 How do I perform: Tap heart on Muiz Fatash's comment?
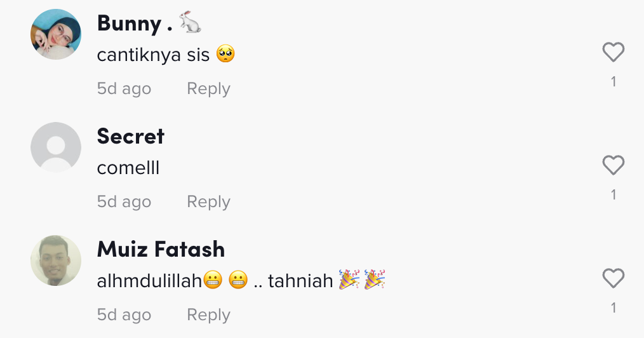tap(613, 278)
